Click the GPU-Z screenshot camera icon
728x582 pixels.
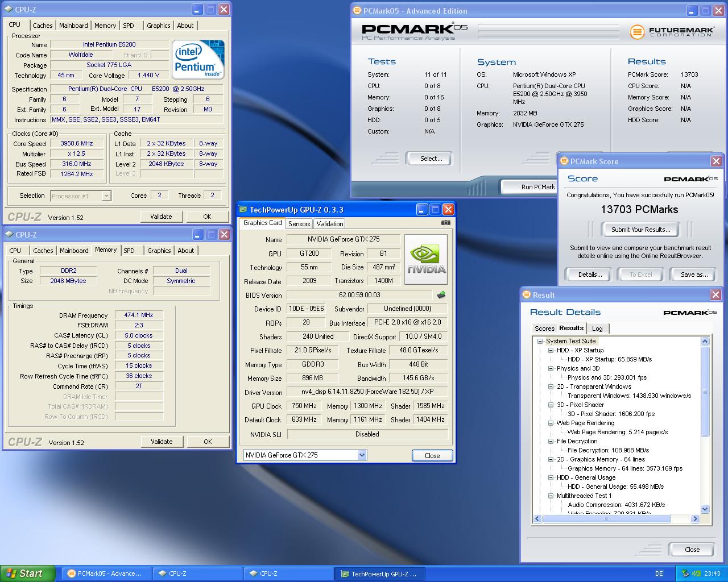tap(445, 223)
